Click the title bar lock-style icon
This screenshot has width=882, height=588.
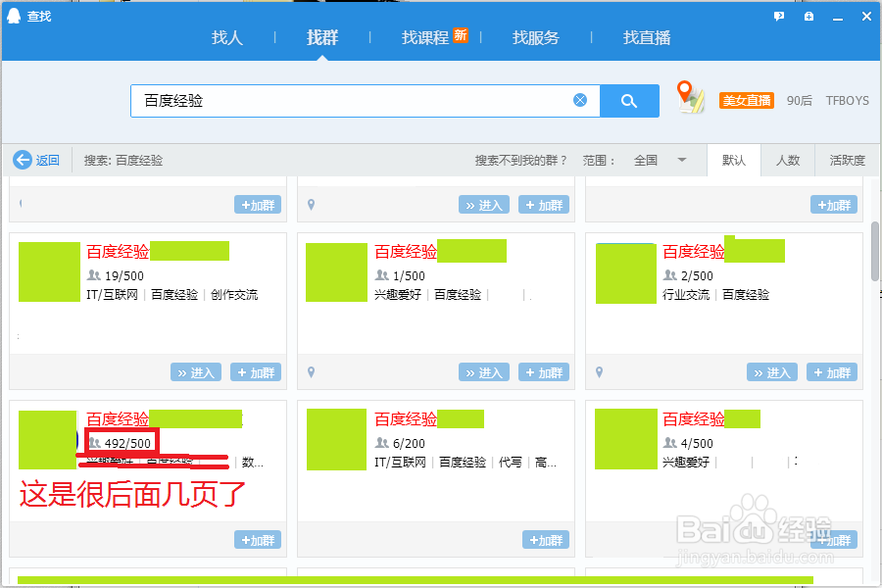808,17
